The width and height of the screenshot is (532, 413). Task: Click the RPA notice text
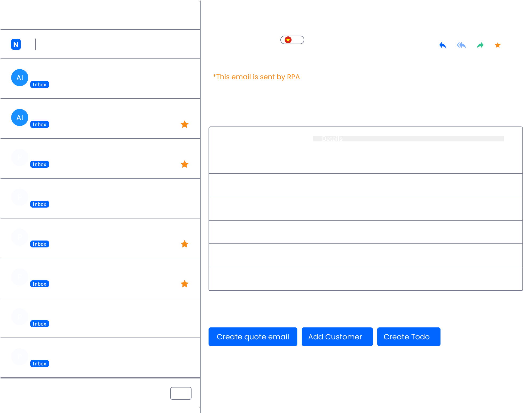click(x=256, y=77)
